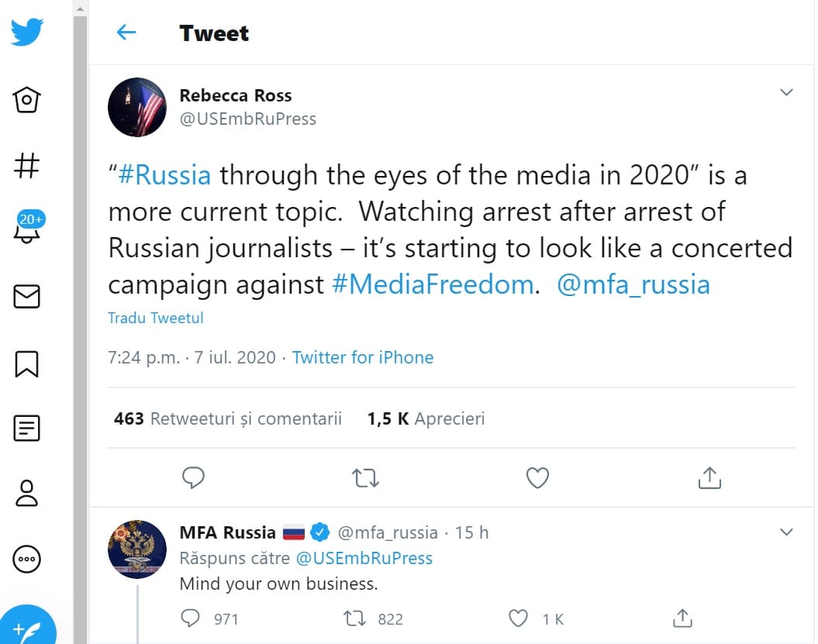The width and height of the screenshot is (818, 644).
Task: Open Notifications bell with 20+ badge
Action: click(29, 227)
